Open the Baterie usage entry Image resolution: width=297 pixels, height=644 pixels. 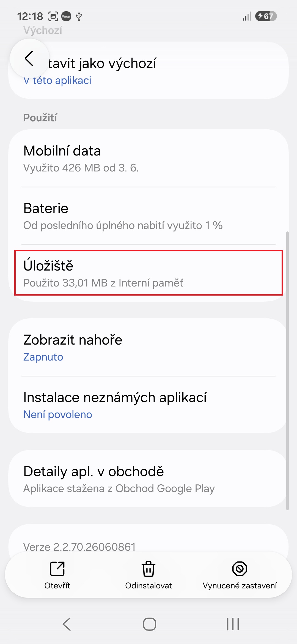tap(148, 216)
